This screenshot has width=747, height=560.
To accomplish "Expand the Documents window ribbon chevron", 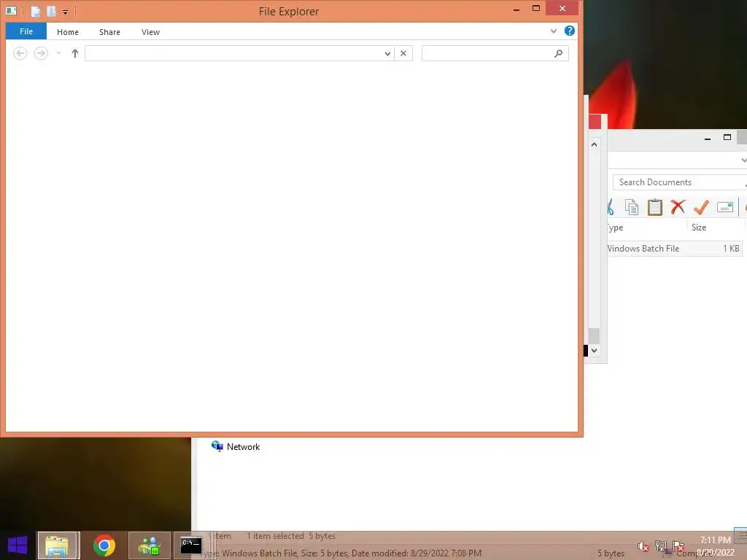I will coord(743,160).
